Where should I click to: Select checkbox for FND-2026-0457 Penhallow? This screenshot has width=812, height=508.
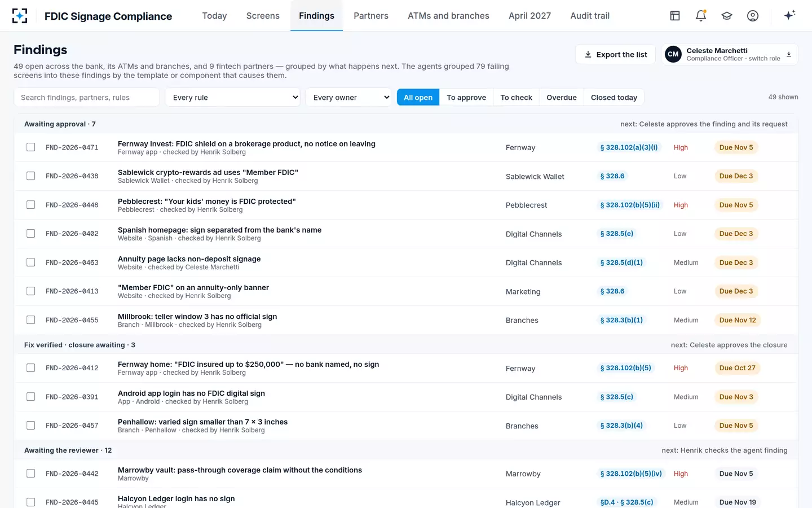point(31,426)
